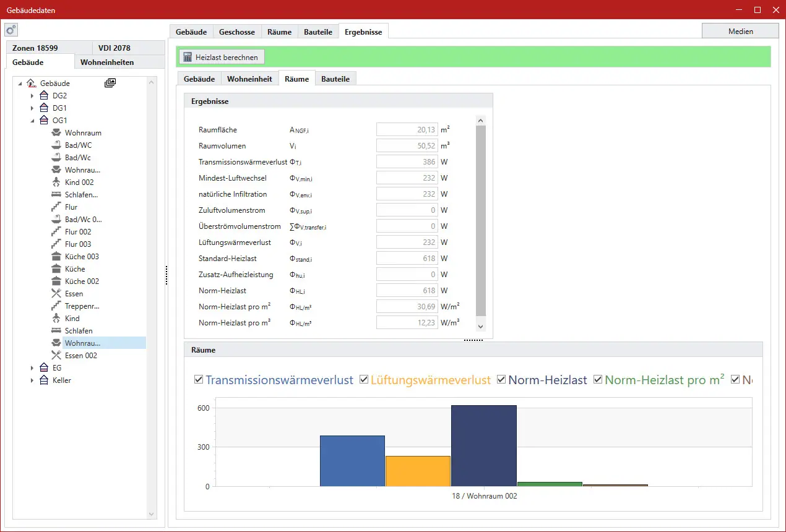The height and width of the screenshot is (532, 786).
Task: Toggle the Lüftungswärmeverlust chart checkbox
Action: coord(364,380)
